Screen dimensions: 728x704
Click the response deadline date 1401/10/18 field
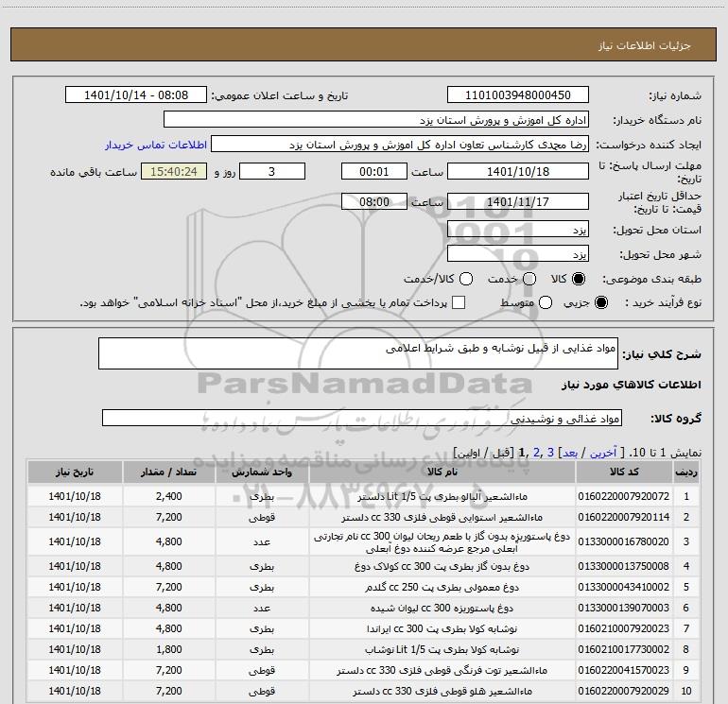[518, 171]
